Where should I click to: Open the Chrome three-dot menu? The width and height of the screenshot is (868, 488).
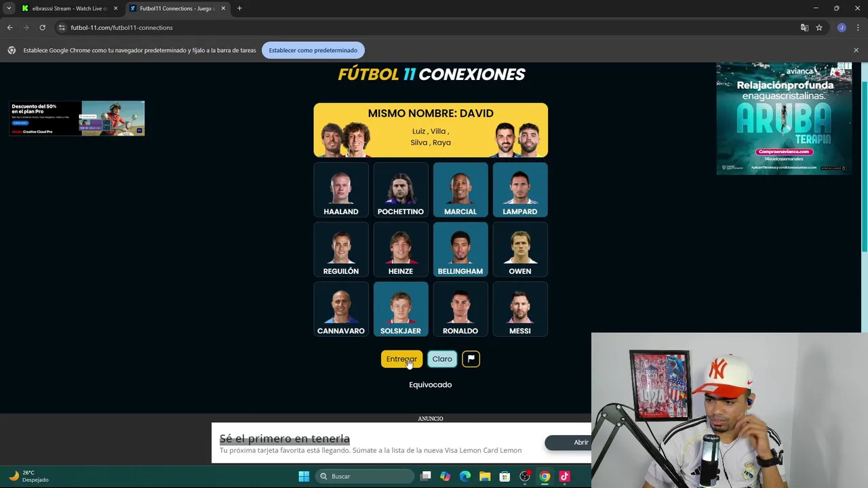(858, 28)
